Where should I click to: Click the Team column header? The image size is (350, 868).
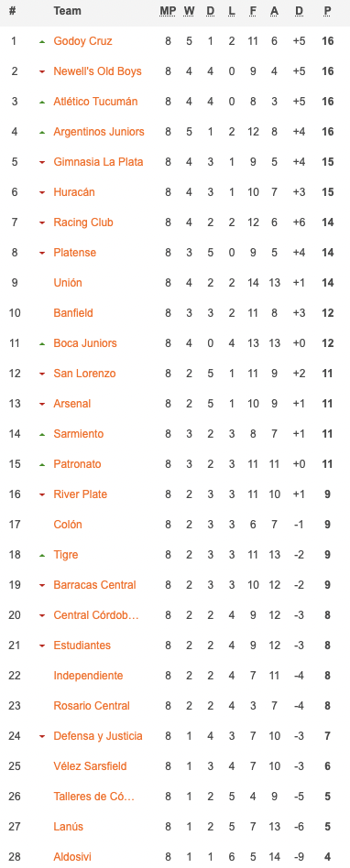coord(67,11)
